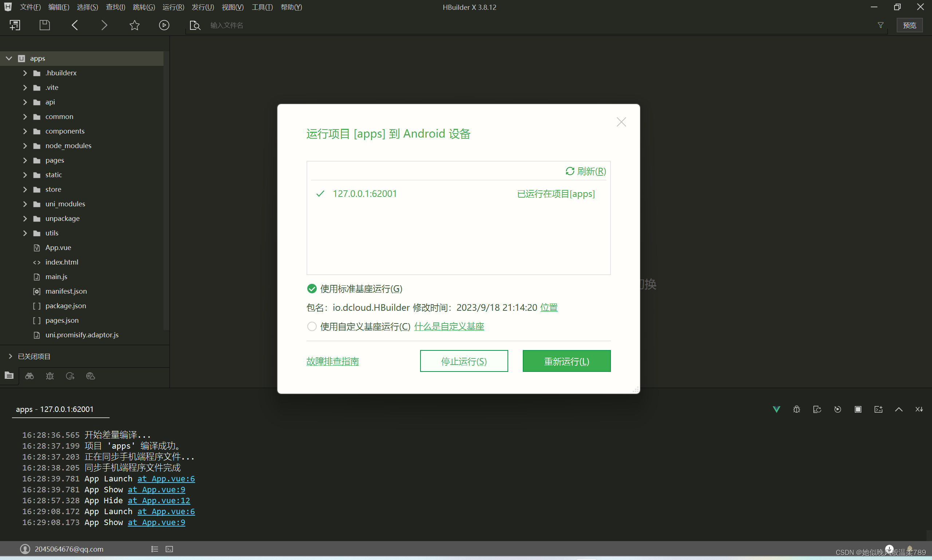Screen dimensions: 932x560
Task: Click the run play icon in toolbar
Action: 164,25
